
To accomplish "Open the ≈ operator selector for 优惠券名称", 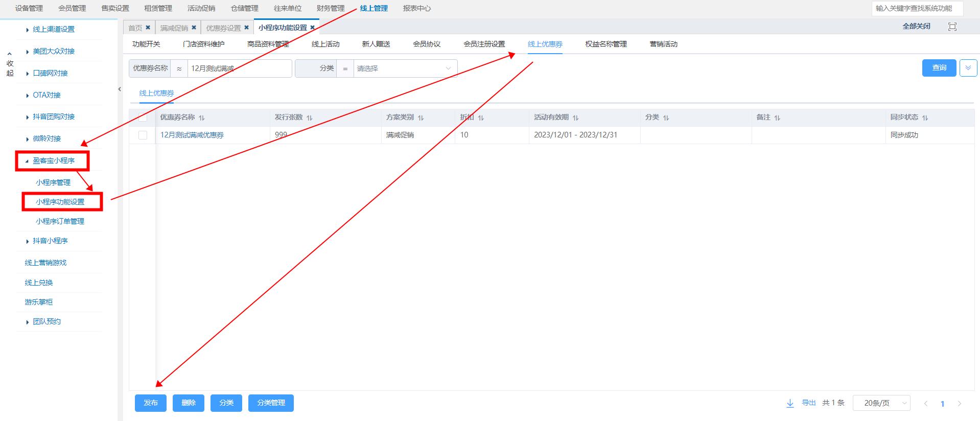I will point(179,68).
